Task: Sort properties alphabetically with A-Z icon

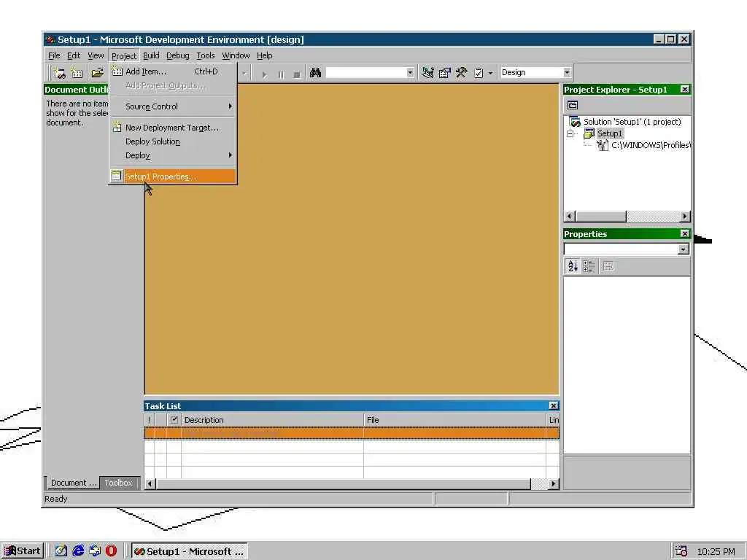Action: pos(573,266)
